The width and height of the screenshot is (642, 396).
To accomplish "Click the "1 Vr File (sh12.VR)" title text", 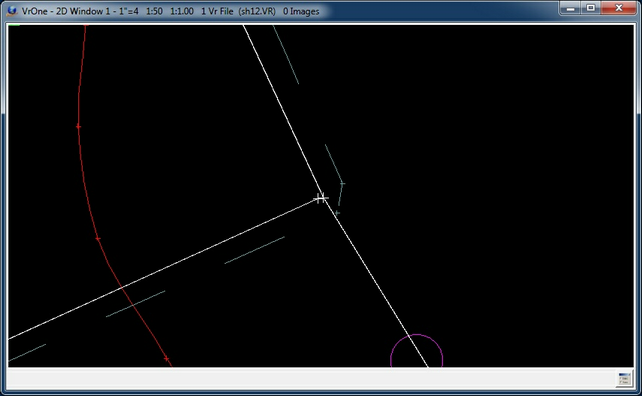I will pyautogui.click(x=238, y=11).
